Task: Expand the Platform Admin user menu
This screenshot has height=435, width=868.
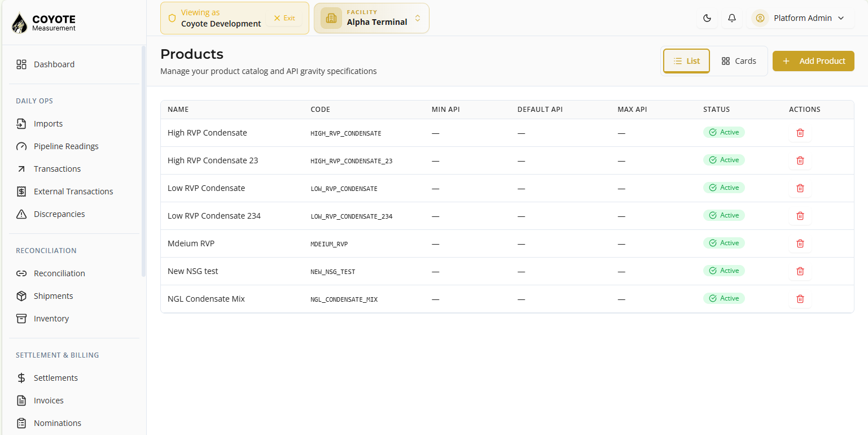Action: click(x=800, y=18)
